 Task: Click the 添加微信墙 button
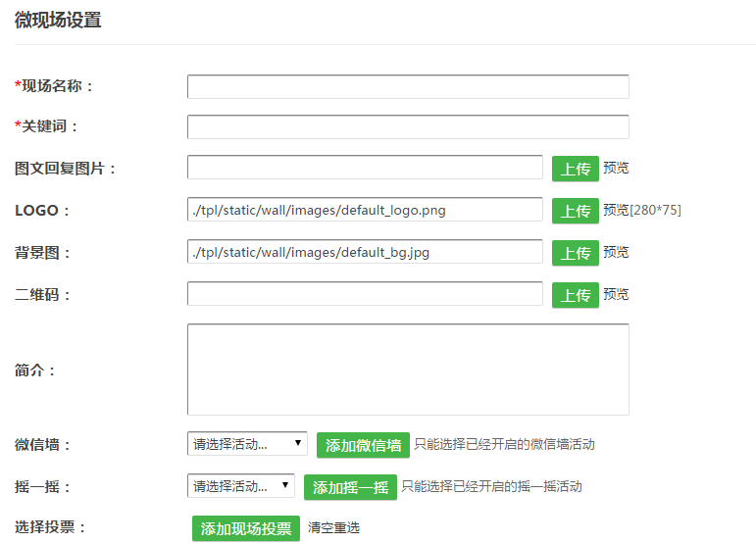point(363,445)
